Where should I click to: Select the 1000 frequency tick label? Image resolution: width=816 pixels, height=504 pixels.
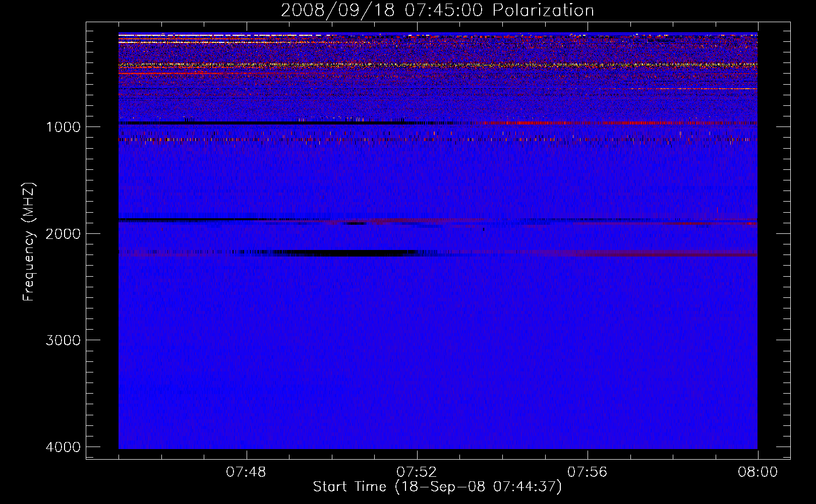tap(63, 127)
